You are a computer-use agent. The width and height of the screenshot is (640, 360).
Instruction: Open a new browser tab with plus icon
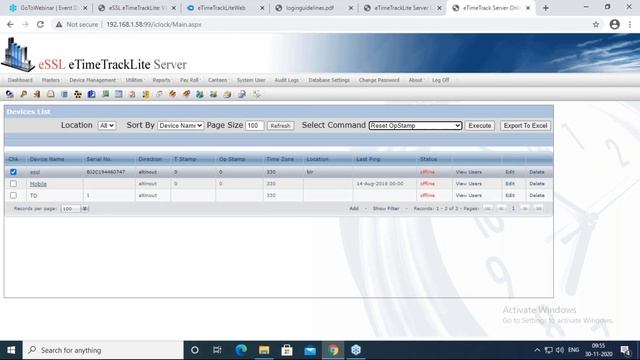546,8
